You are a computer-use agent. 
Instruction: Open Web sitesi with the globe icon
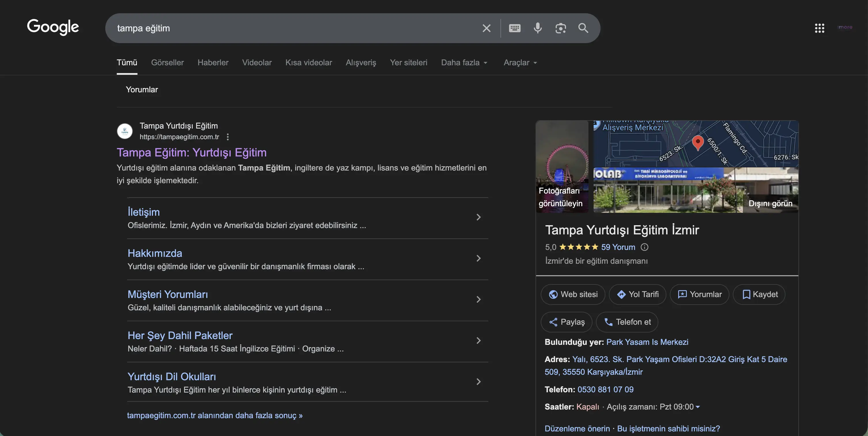[573, 294]
